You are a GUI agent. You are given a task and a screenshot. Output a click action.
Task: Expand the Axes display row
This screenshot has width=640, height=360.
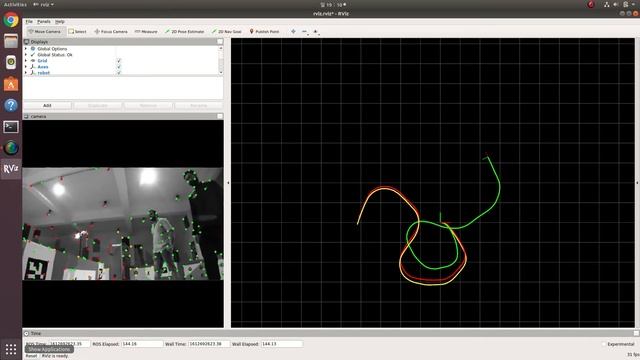tap(26, 67)
